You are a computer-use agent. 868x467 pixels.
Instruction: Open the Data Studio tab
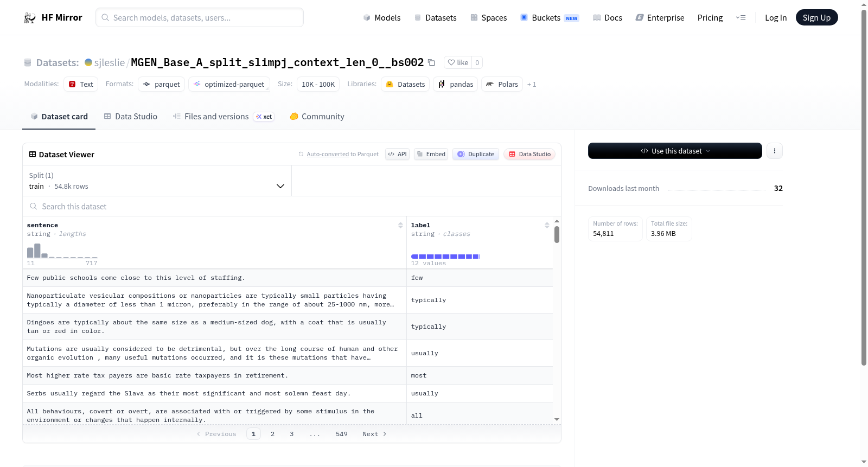coord(130,116)
